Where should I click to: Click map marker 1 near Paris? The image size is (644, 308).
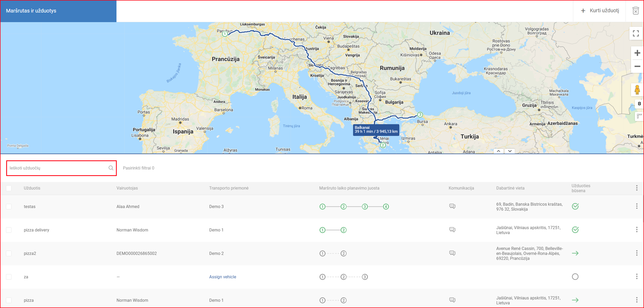coord(225,34)
